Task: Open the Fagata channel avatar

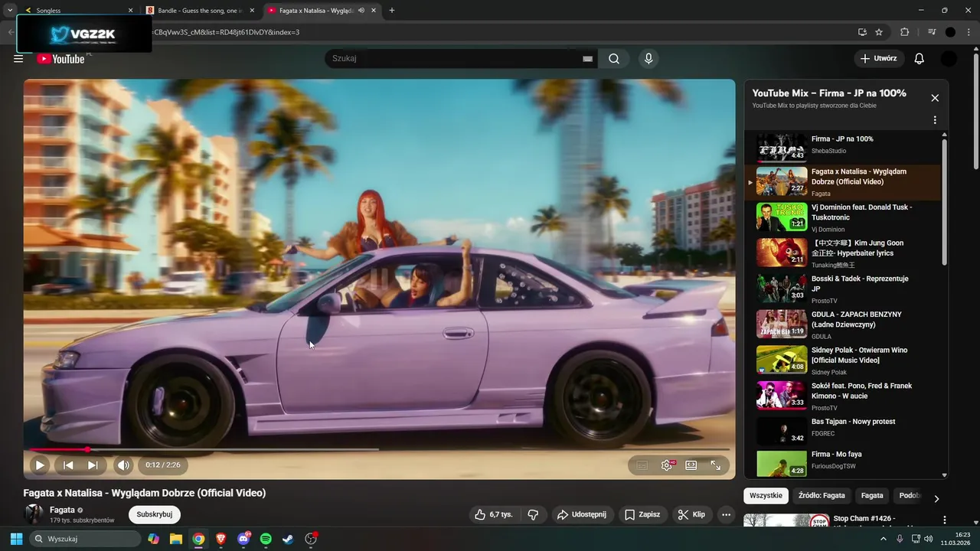Action: click(x=34, y=514)
